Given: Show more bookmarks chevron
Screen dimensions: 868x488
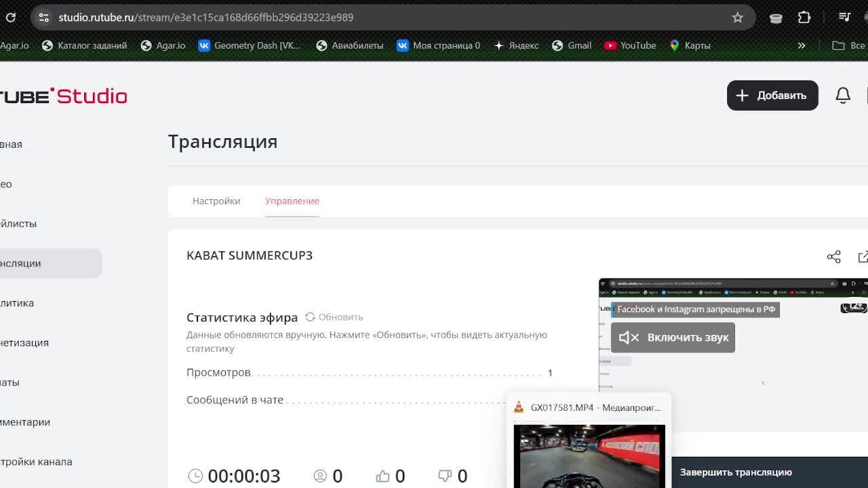Looking at the screenshot, I should point(802,45).
